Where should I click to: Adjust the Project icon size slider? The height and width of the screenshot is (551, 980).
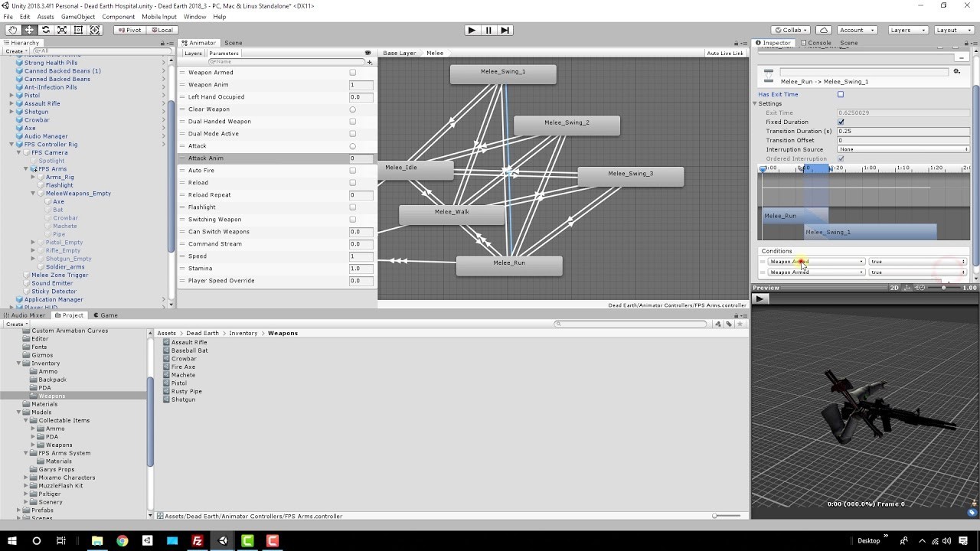[x=726, y=516]
